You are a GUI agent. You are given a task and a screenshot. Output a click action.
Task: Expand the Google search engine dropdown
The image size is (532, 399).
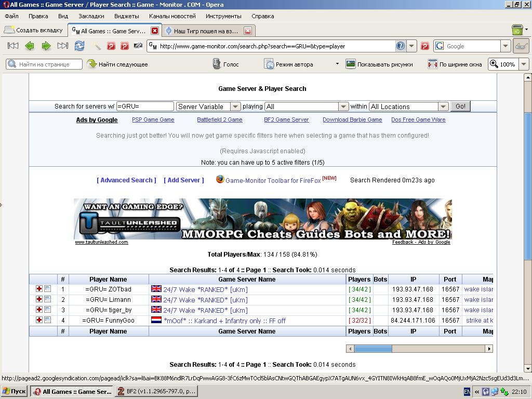[505, 46]
